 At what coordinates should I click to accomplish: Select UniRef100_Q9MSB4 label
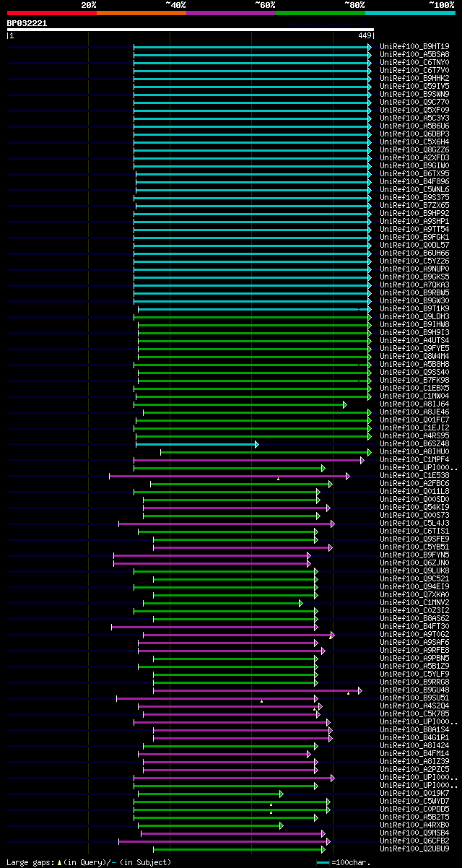click(414, 833)
